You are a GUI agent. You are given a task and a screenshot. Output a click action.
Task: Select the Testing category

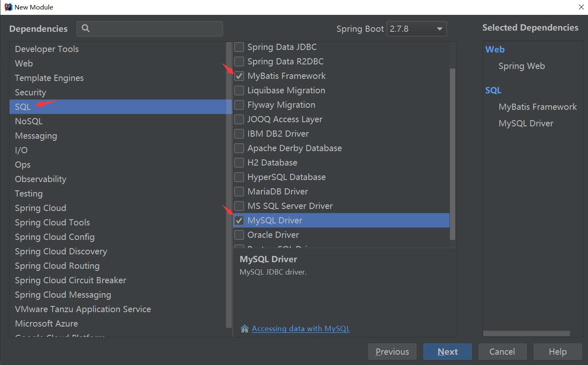pyautogui.click(x=118, y=194)
